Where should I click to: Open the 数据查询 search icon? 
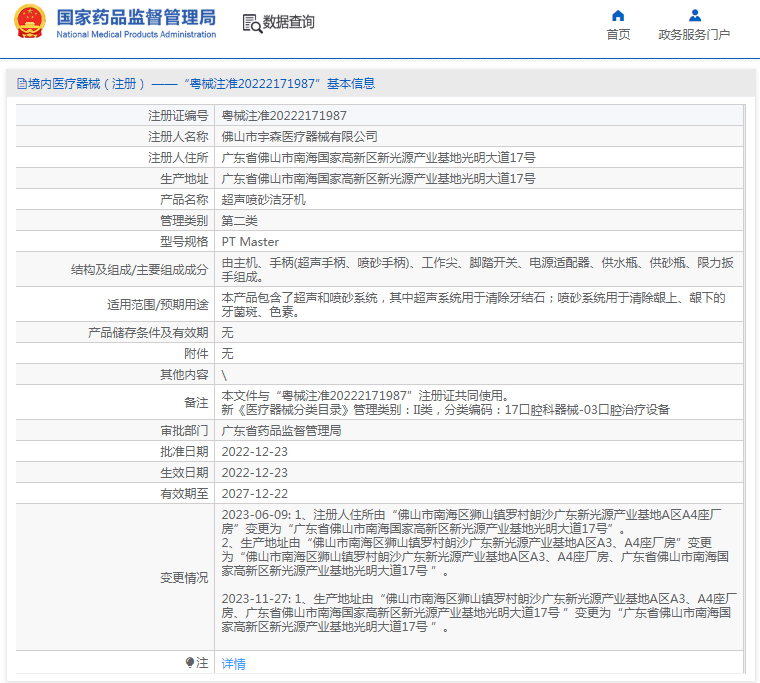pos(252,23)
